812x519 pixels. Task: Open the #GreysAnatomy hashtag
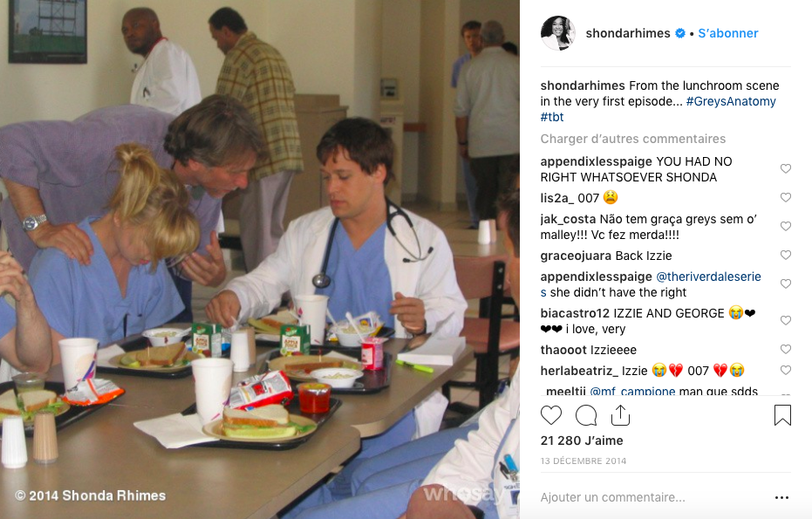(731, 101)
